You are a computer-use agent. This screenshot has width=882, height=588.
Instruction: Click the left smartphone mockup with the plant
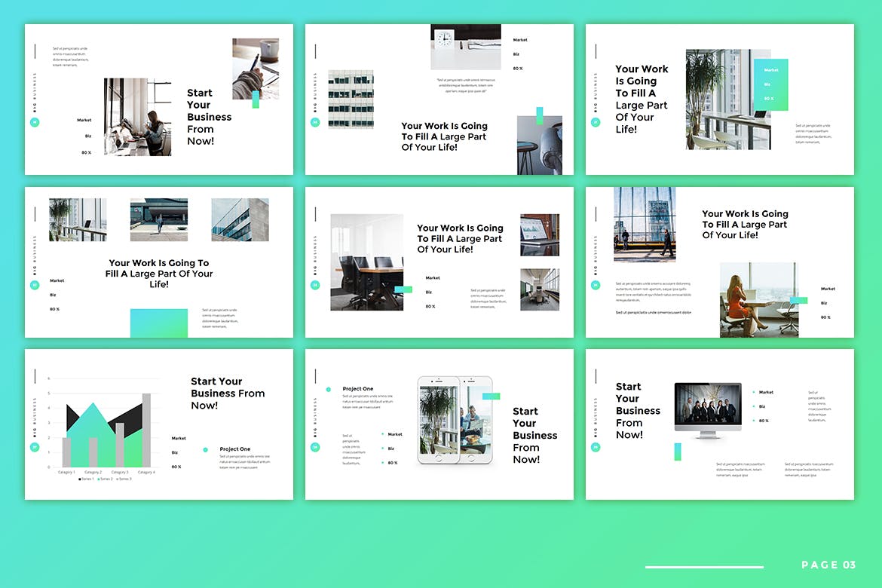click(438, 420)
